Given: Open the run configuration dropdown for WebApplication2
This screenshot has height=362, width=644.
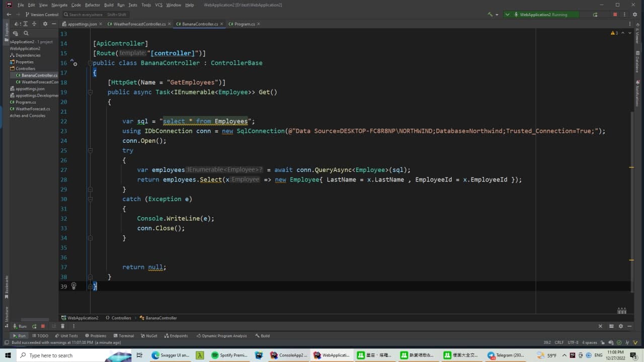Looking at the screenshot, I should point(538,15).
